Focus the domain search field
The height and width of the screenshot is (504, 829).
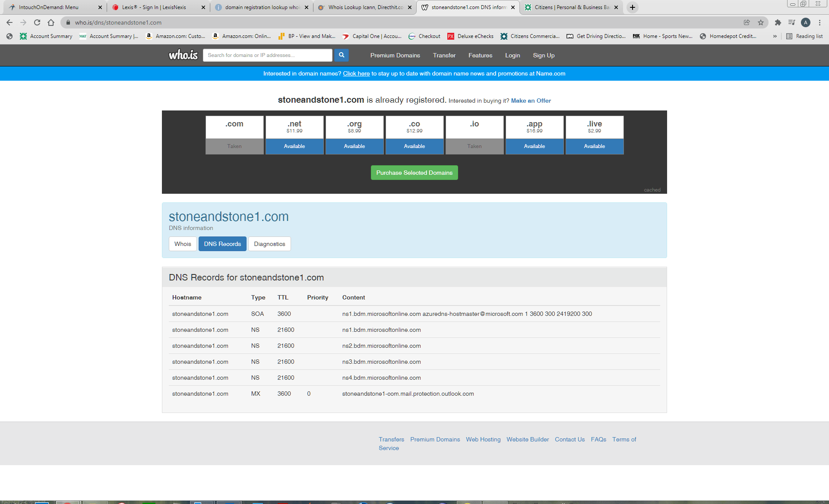[x=268, y=55]
